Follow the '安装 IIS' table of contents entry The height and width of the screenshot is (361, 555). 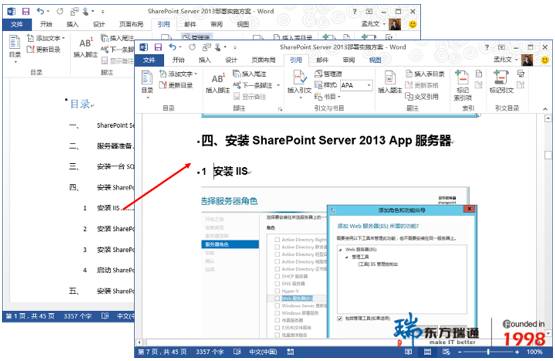108,208
